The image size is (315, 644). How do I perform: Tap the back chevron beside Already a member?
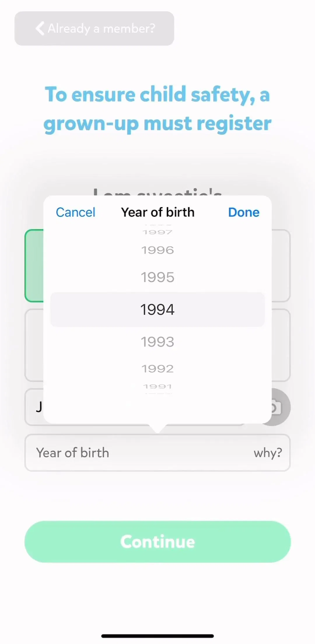tap(40, 29)
